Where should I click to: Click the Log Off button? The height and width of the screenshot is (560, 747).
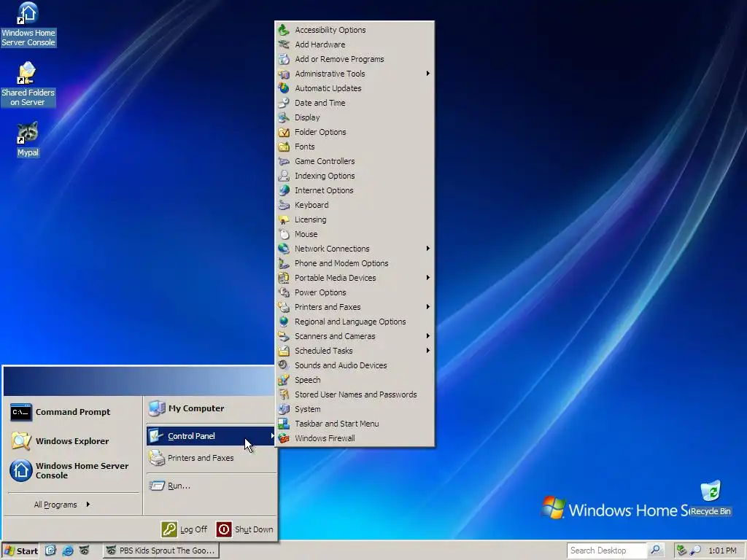point(185,529)
